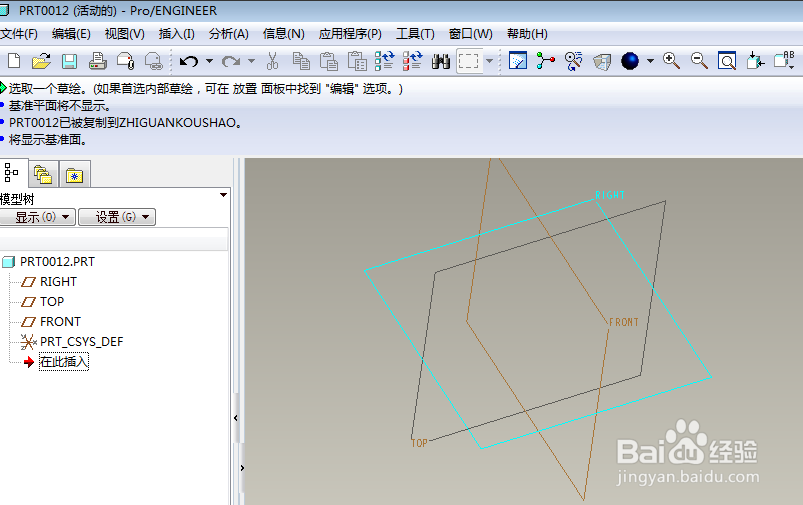Select PRT0012.PRT in the model tree
803x505 pixels.
pyautogui.click(x=57, y=262)
